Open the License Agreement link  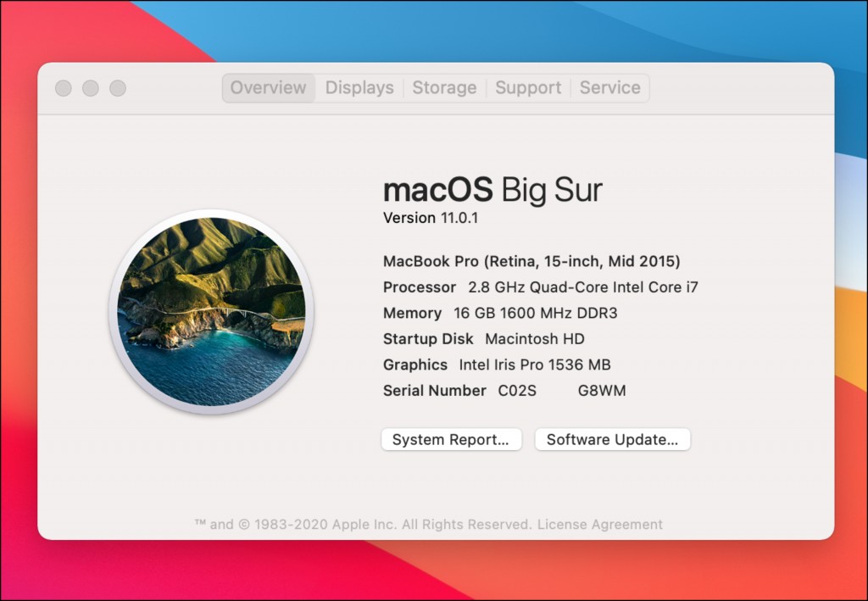[600, 524]
